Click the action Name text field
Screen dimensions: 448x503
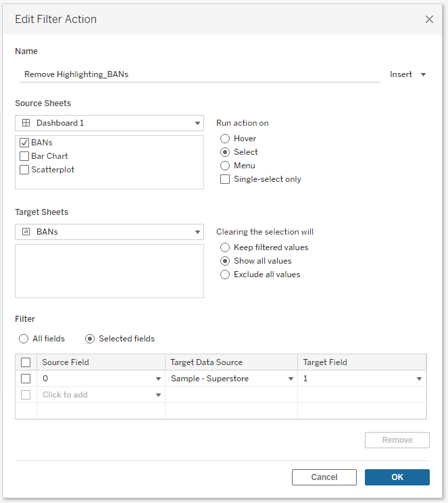pyautogui.click(x=199, y=74)
